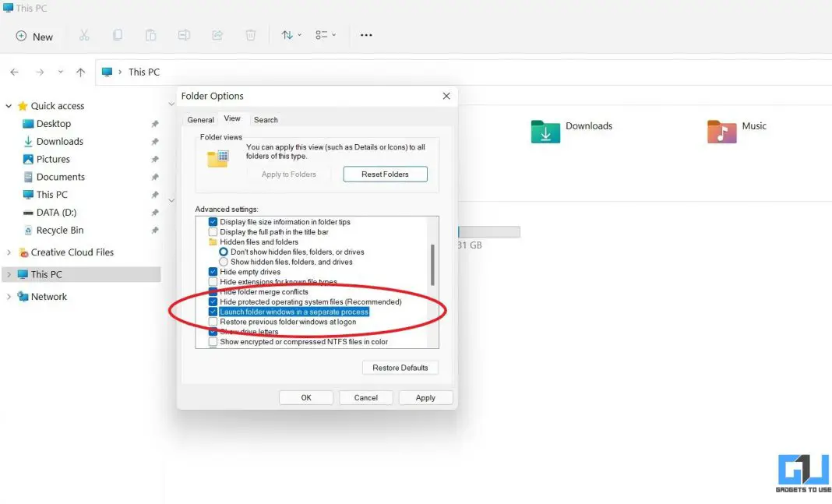Viewport: 832px width, 504px height.
Task: Select the Rename icon in the toolbar
Action: 184,34
